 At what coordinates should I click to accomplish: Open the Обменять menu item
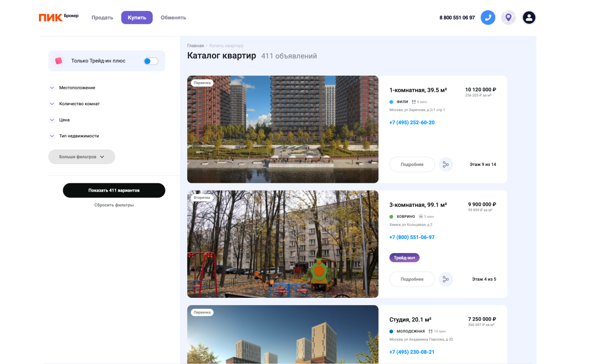point(173,18)
